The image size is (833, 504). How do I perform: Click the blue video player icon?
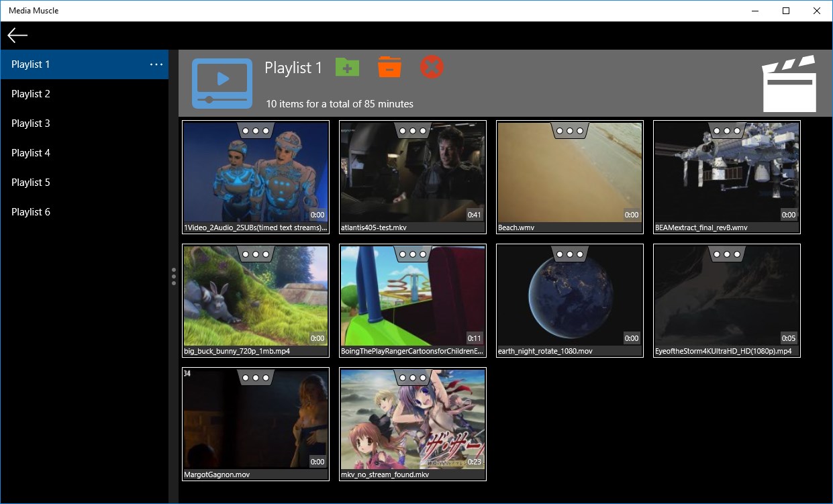[x=222, y=84]
